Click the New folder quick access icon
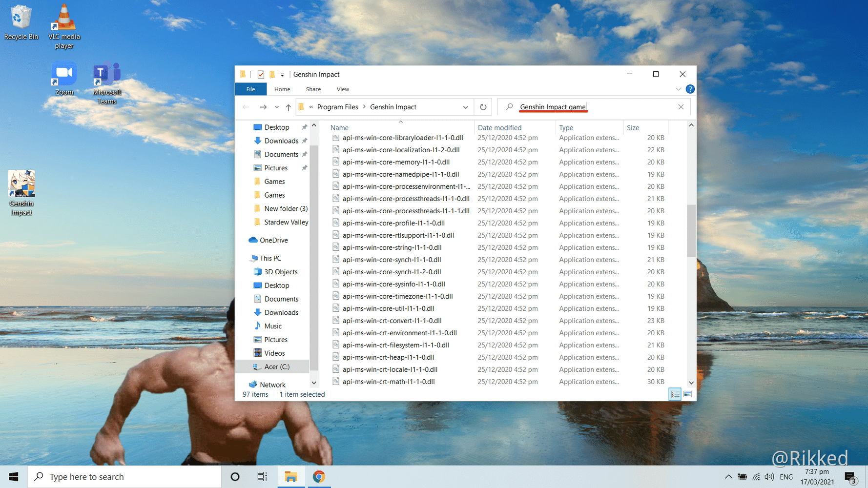This screenshot has width=868, height=488. click(x=272, y=75)
